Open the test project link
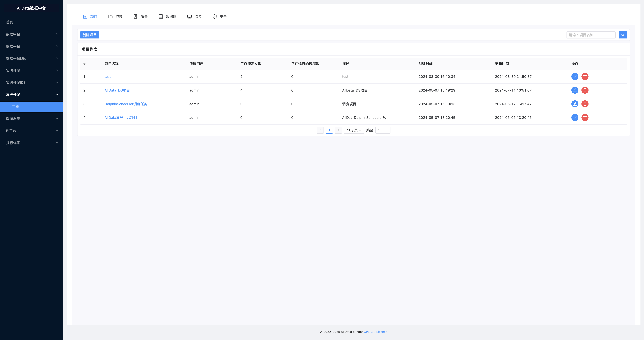Image resolution: width=644 pixels, height=340 pixels. [107, 77]
